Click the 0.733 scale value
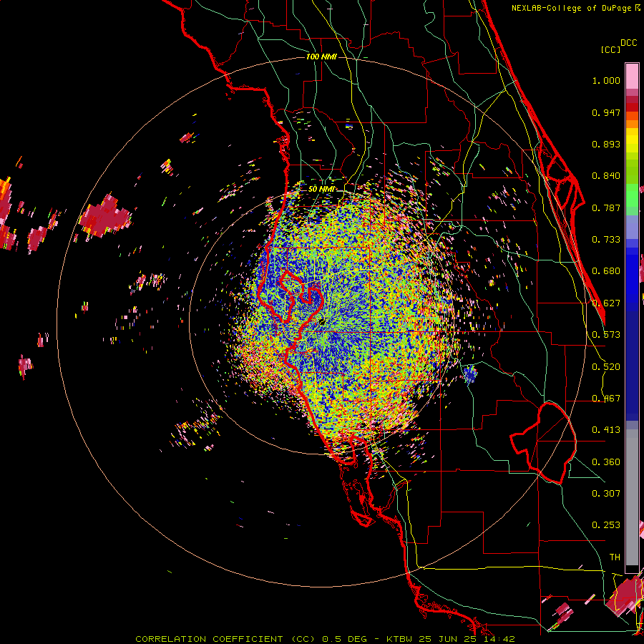 pos(606,240)
